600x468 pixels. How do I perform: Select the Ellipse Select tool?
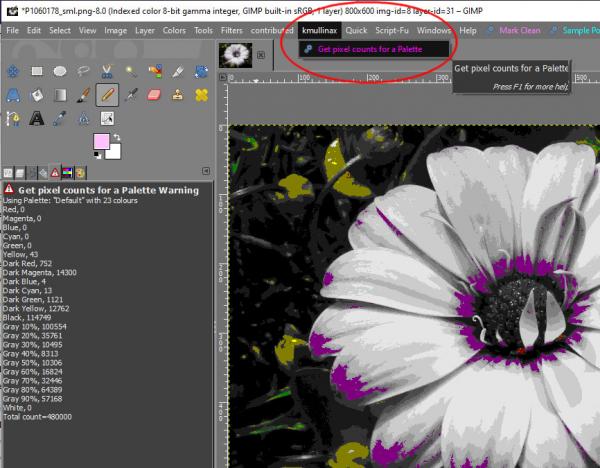(60, 71)
